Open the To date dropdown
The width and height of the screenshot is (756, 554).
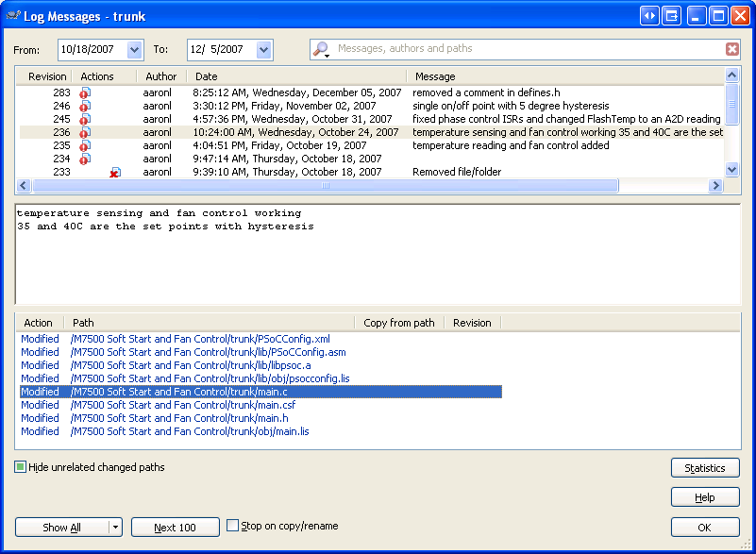pos(263,50)
